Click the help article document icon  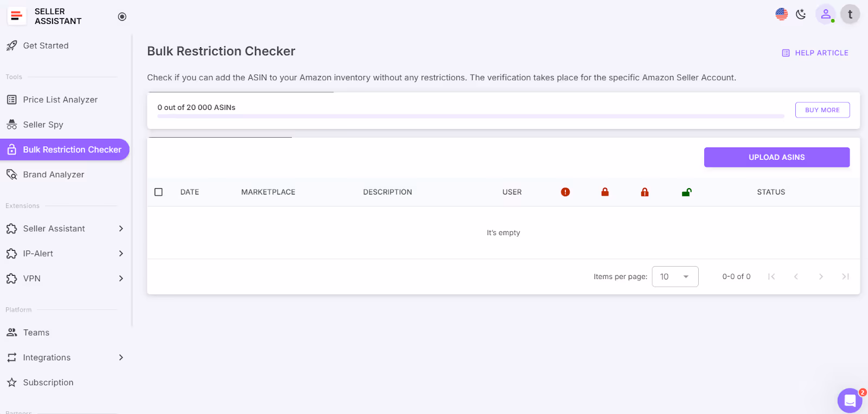[x=786, y=53]
